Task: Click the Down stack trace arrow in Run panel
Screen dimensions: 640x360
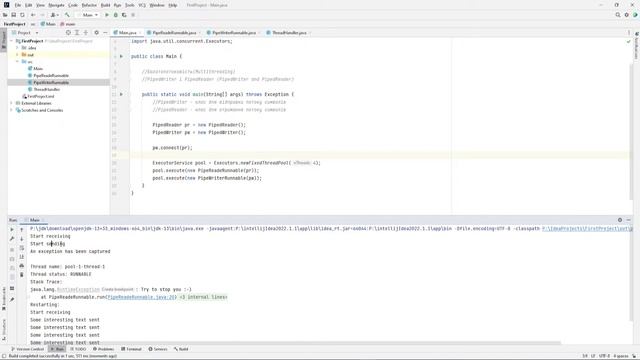Action: (x=22, y=239)
